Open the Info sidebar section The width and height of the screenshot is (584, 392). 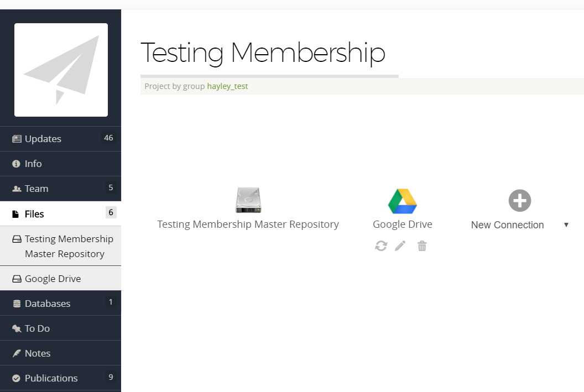[33, 164]
